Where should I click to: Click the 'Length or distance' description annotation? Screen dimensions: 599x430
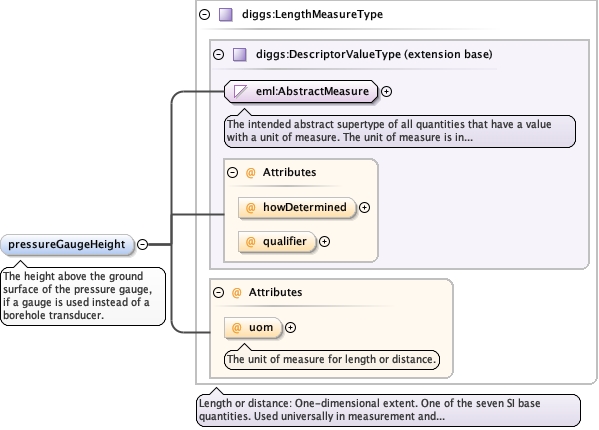[x=389, y=410]
